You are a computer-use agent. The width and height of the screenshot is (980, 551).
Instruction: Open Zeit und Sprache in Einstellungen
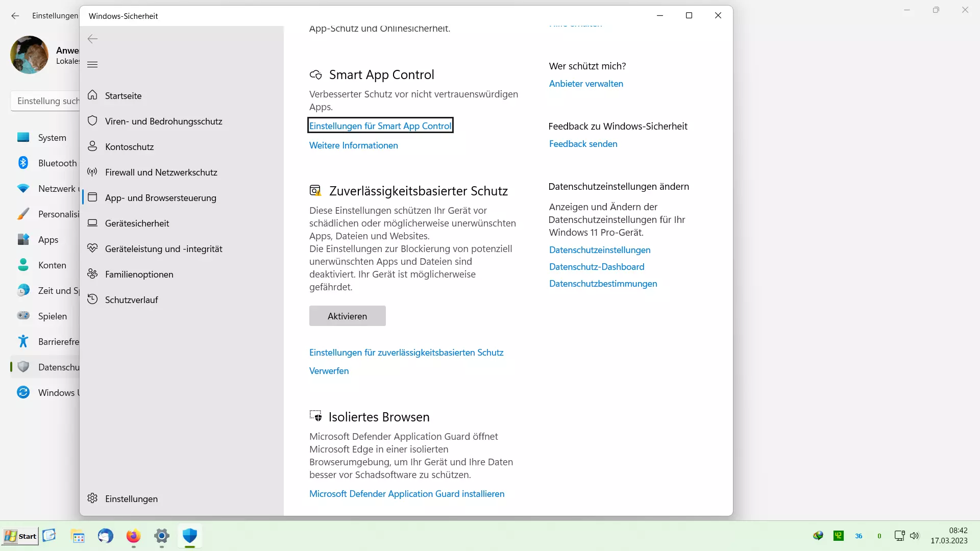click(45, 290)
